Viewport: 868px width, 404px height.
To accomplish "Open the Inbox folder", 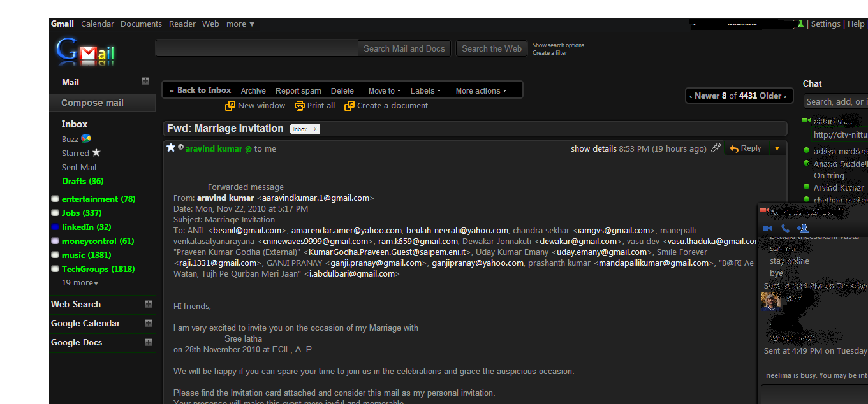I will (x=75, y=124).
